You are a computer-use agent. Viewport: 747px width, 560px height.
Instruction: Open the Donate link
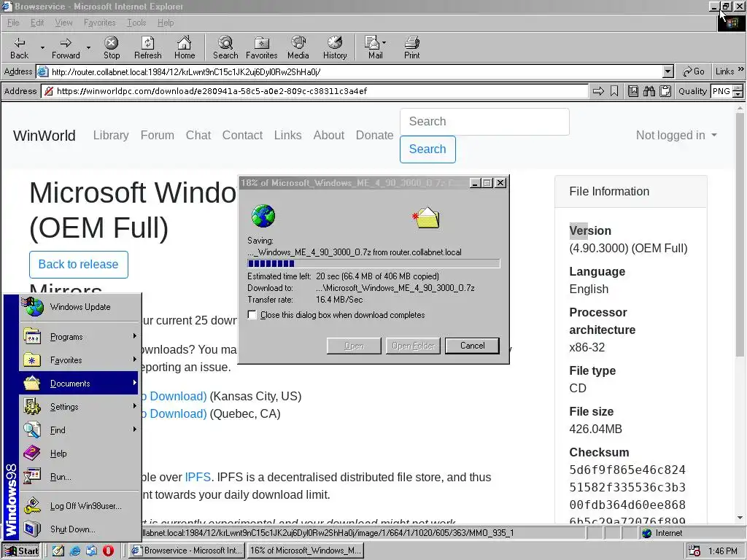pyautogui.click(x=374, y=135)
